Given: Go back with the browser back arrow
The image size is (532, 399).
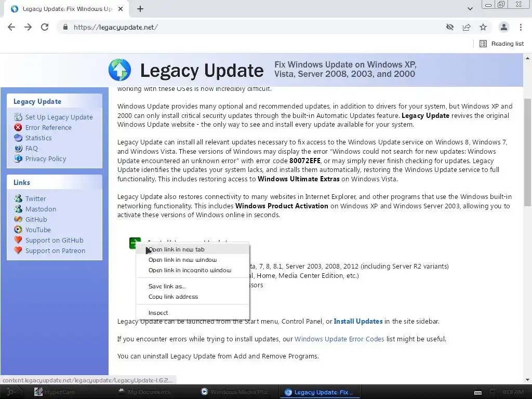Looking at the screenshot, I should (11, 27).
